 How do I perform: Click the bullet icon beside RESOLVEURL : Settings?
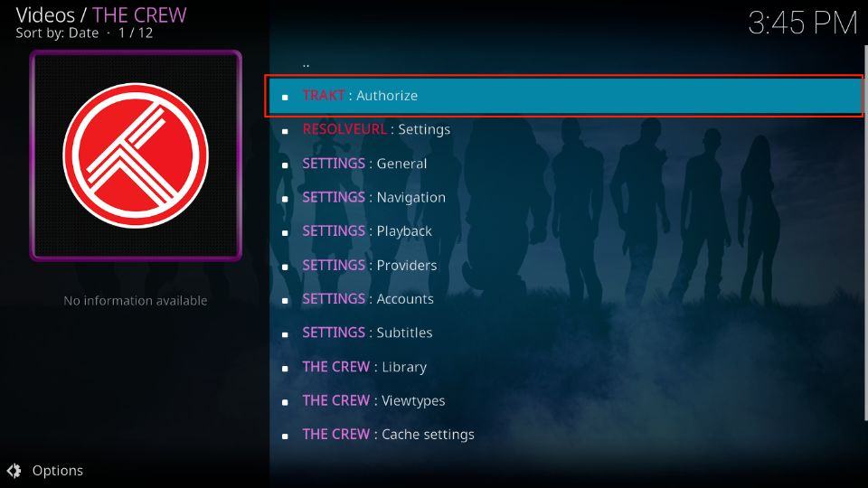pyautogui.click(x=285, y=131)
